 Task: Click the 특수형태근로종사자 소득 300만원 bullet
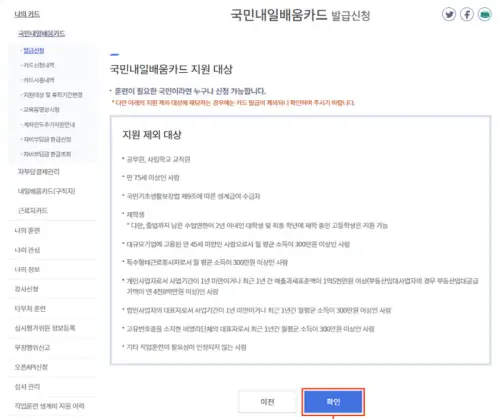pos(207,262)
